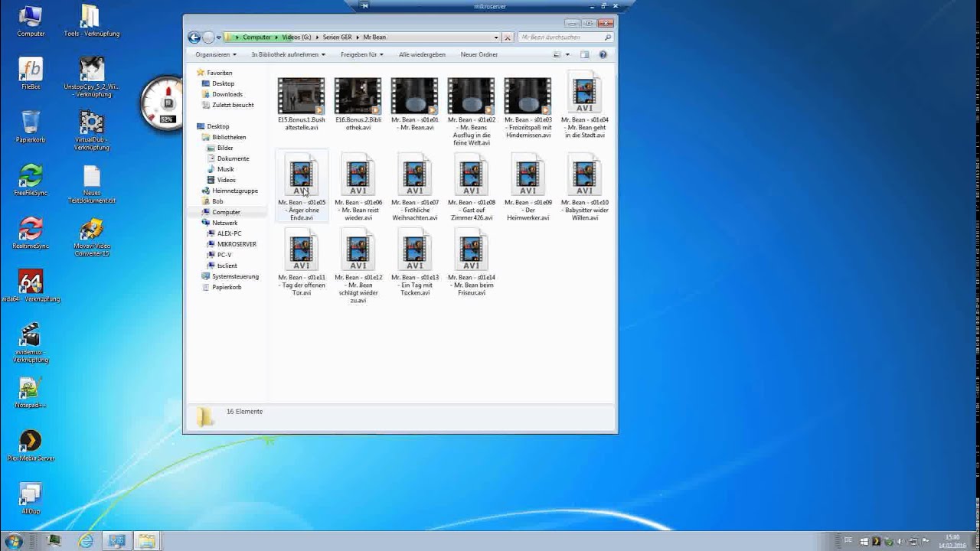The image size is (980, 551).
Task: Select Movavi Video Converter desktop icon
Action: point(92,237)
